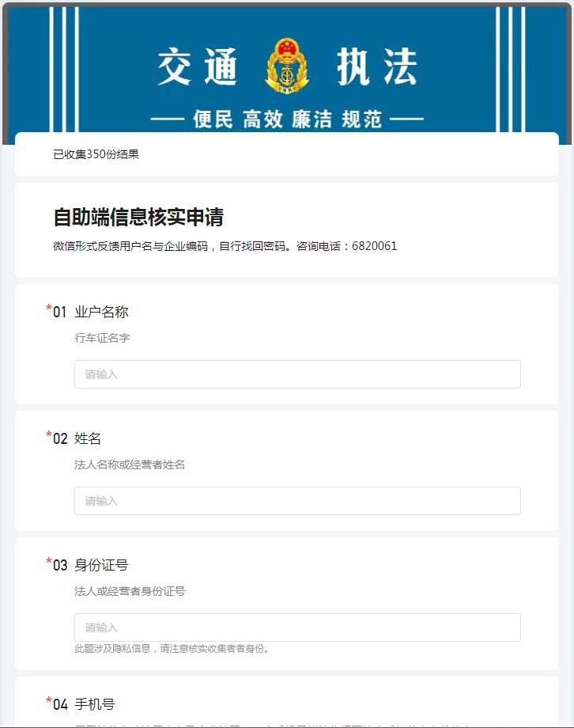
Task: Click the 执法 text in the header banner
Action: click(x=376, y=67)
